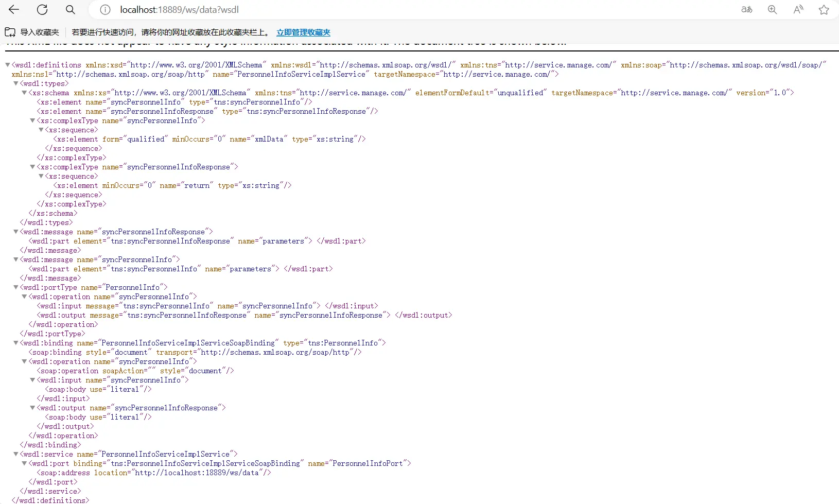
Task: Collapse the xs:schema node
Action: pos(24,93)
